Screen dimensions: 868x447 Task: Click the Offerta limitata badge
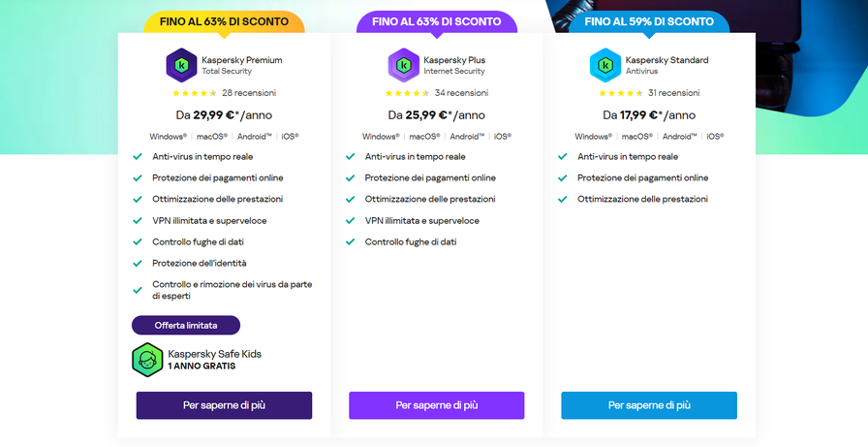(185, 325)
